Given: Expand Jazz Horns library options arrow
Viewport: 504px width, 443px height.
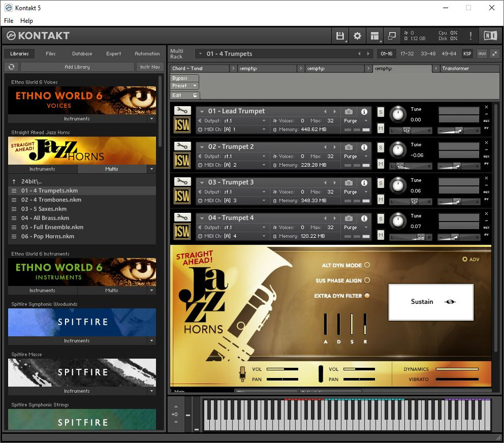Looking at the screenshot, I should pos(151,169).
